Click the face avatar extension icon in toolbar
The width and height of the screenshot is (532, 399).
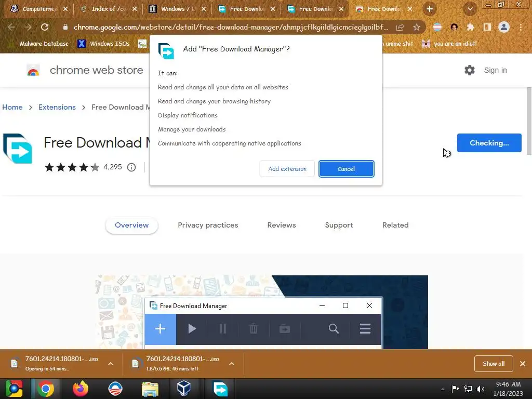[454, 27]
